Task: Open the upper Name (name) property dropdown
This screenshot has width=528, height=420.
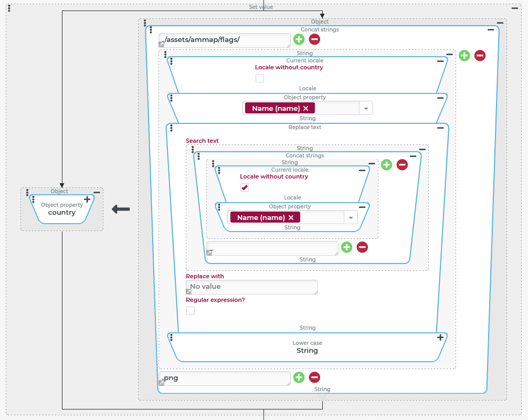Action: 366,108
